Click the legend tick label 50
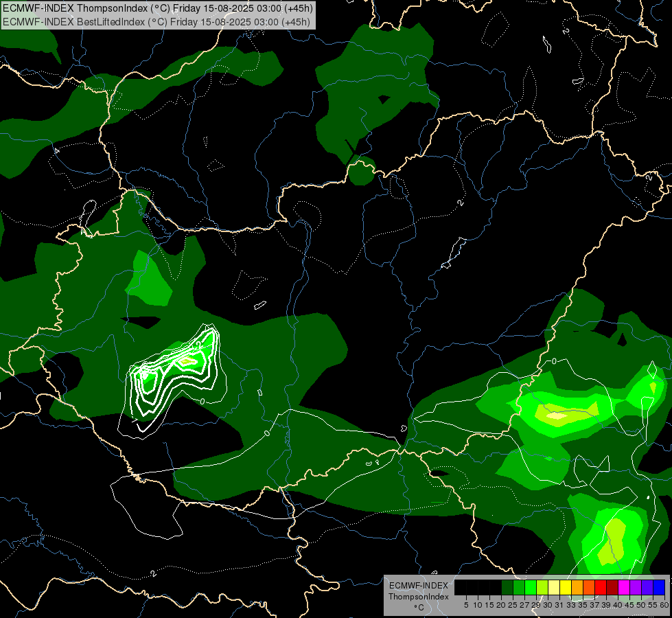This screenshot has width=672, height=618. point(642,605)
